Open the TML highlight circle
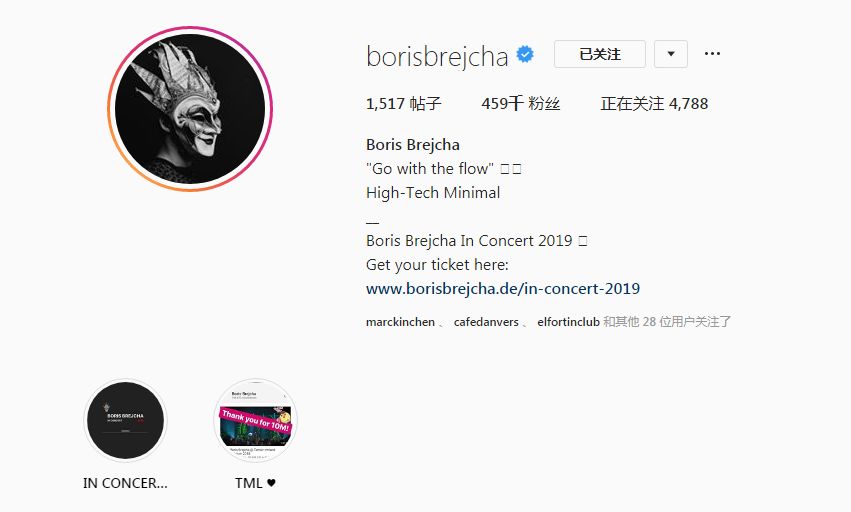Image resolution: width=851 pixels, height=512 pixels. coord(256,420)
